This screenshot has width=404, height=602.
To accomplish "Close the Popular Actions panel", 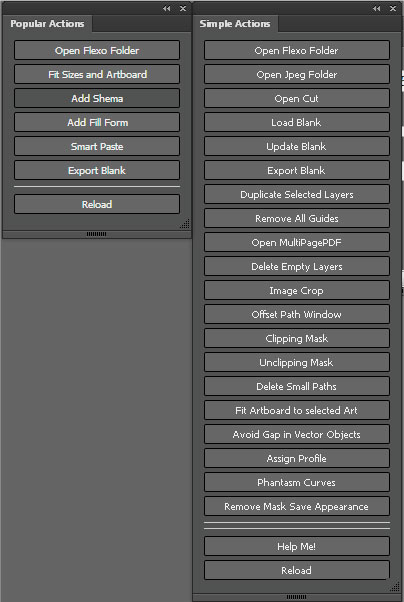I will point(183,8).
